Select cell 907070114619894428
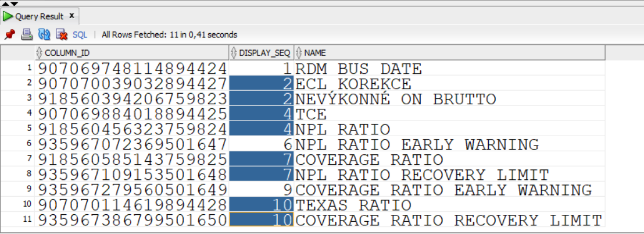Image resolution: width=644 pixels, height=234 pixels. [x=132, y=204]
